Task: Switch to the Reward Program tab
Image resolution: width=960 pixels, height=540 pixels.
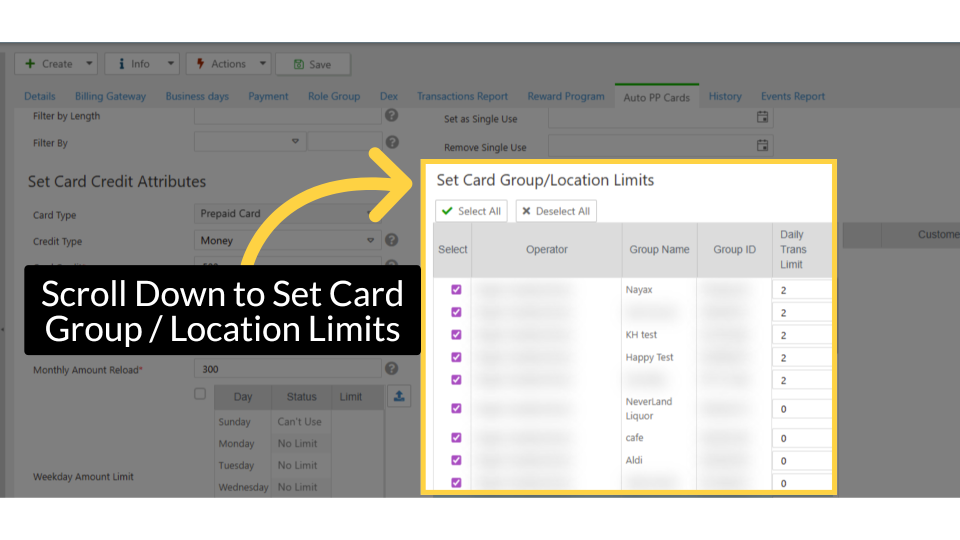Action: coord(566,97)
